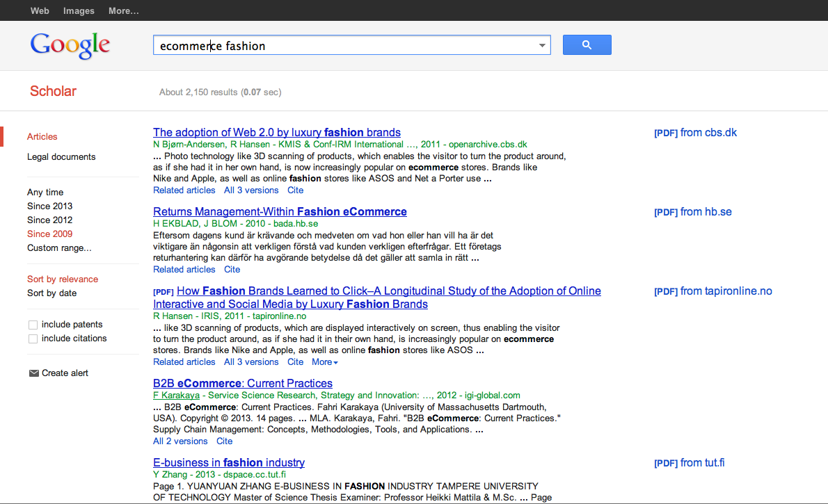Open Returns Management-Within Fashion eCommerce result

280,211
